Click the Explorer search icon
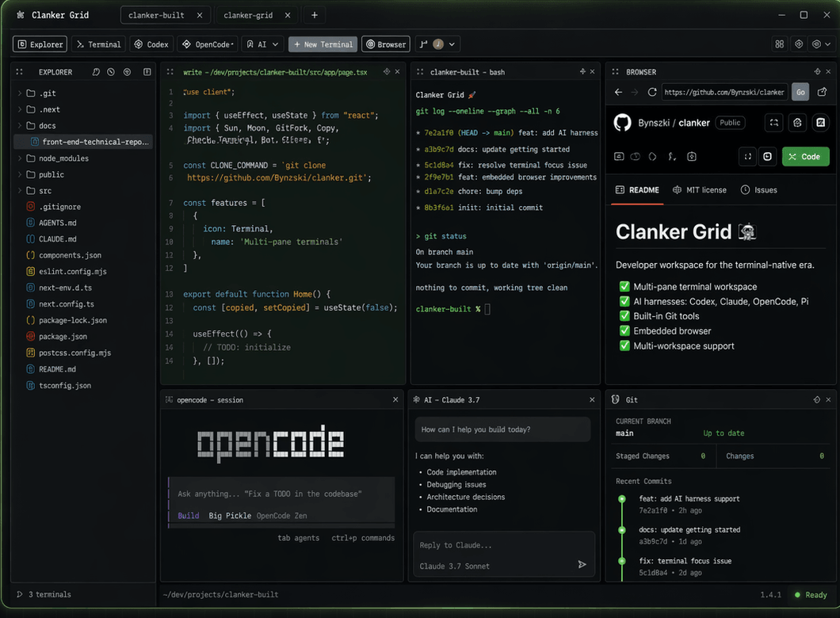Screen dimensions: 840x618 click(x=96, y=72)
